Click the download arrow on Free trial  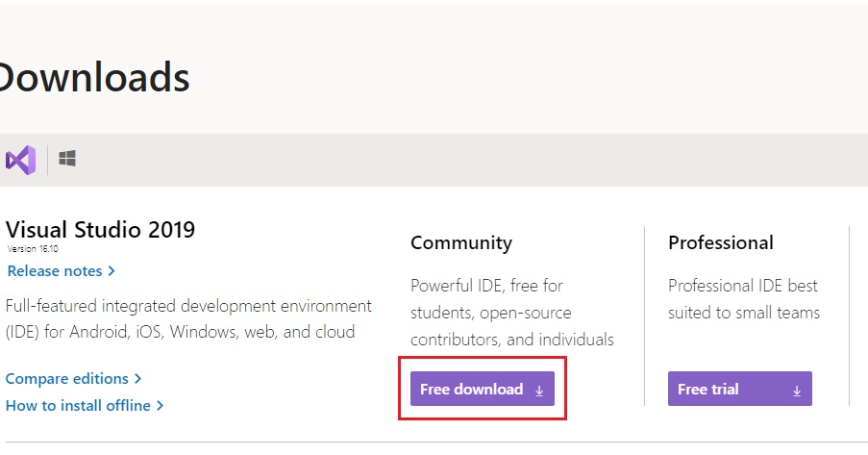(x=797, y=391)
